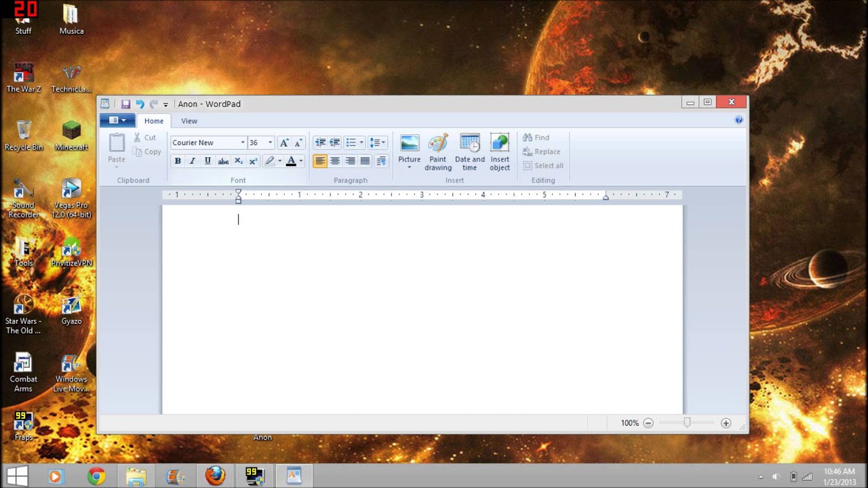
Task: Expand the line spacing dropdown
Action: point(378,142)
